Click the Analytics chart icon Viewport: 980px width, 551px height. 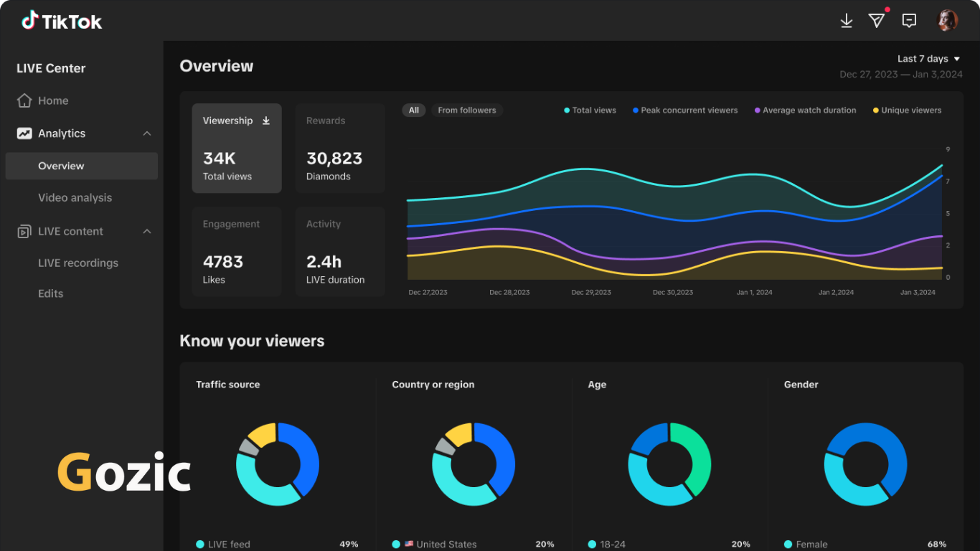[x=24, y=133]
